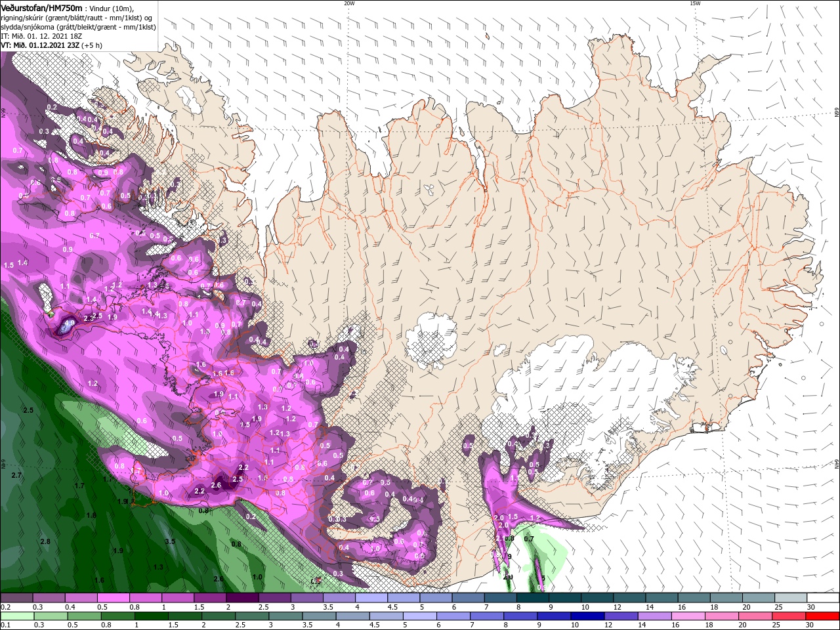Select the bright magenta swatch between 0.5 and 0.8
The width and height of the screenshot is (840, 630).
[x=113, y=598]
